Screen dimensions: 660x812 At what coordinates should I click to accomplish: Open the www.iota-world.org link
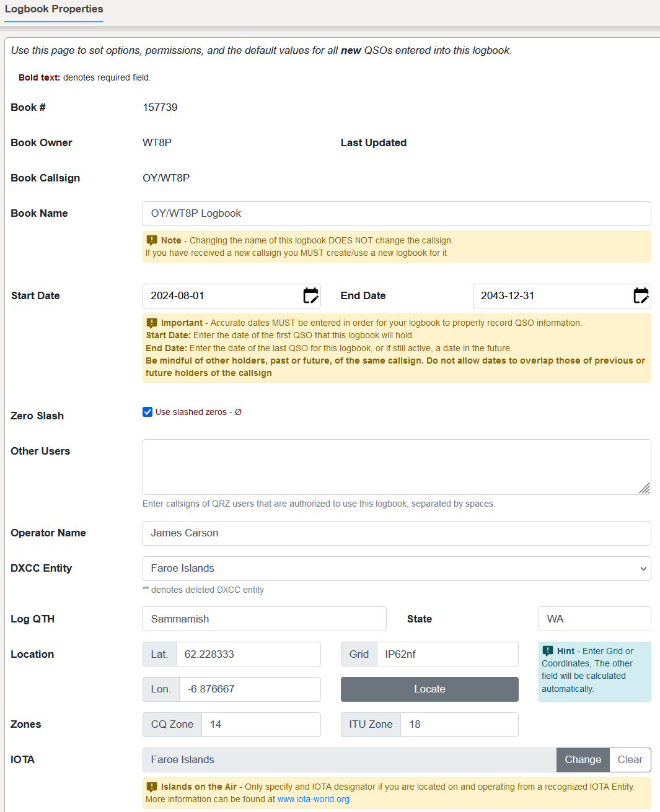coord(313,799)
